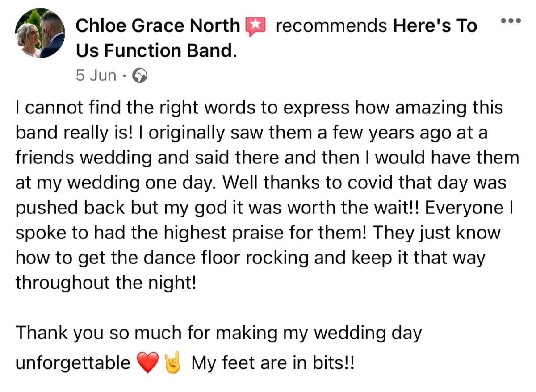Image resolution: width=536 pixels, height=392 pixels.
Task: Click the word 'unforgettable' before the heart
Action: point(73,363)
